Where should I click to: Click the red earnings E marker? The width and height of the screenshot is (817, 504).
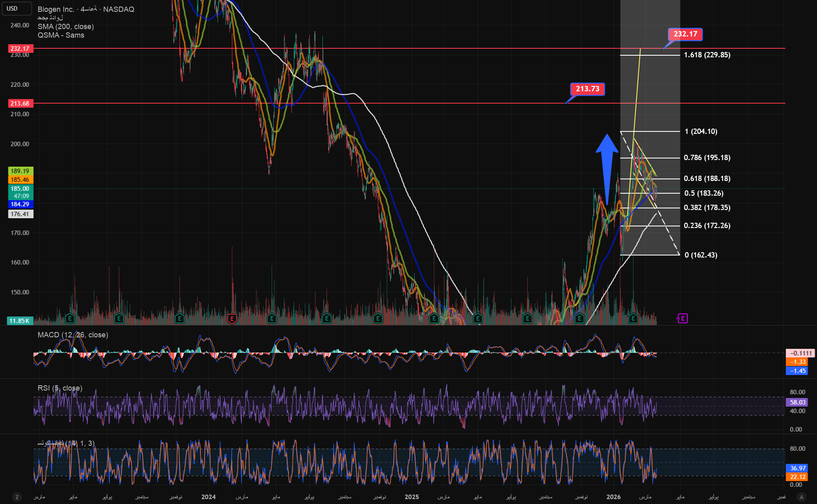(232, 319)
